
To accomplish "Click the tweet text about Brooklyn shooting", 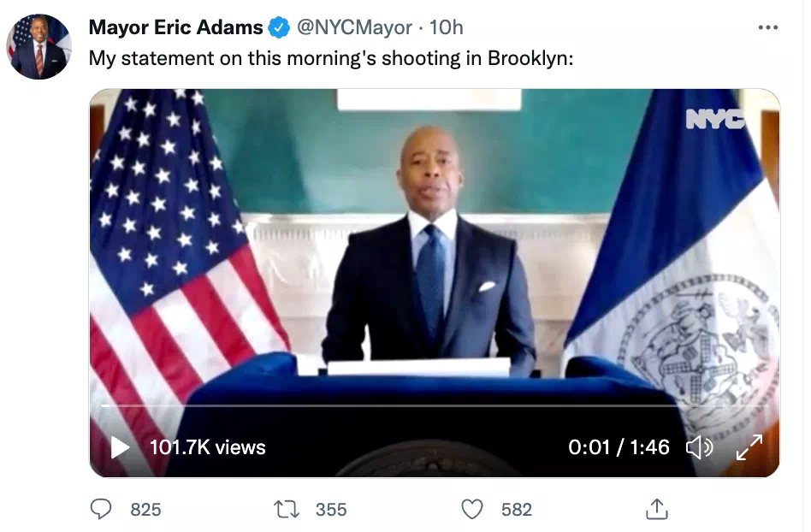I will tap(331, 58).
